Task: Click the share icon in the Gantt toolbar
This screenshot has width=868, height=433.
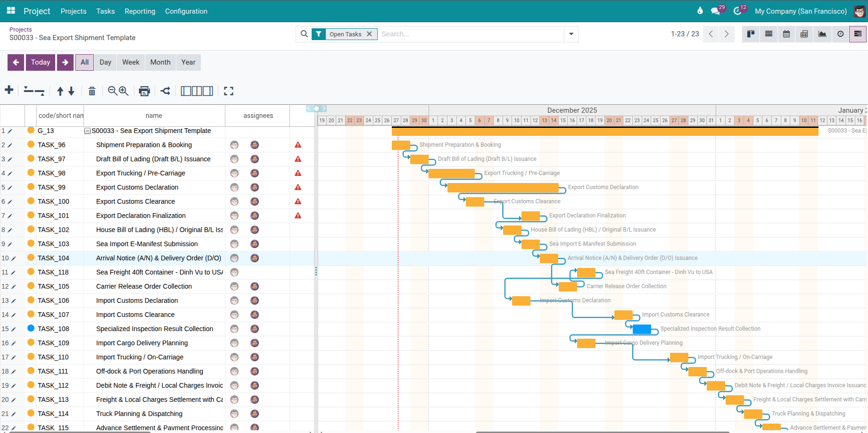Action: (165, 91)
